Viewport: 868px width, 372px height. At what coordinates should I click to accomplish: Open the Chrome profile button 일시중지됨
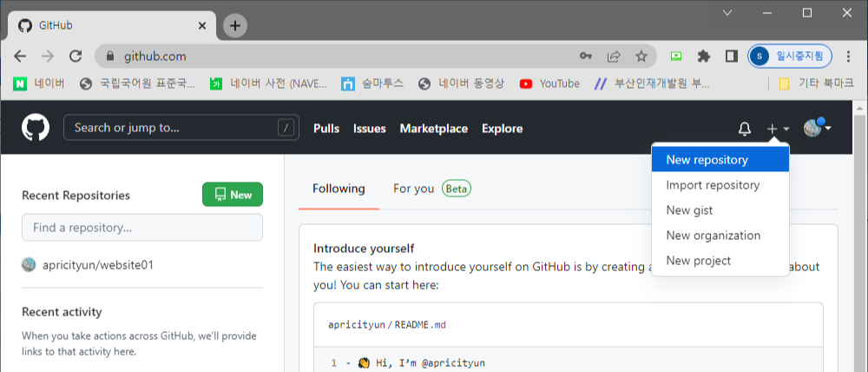click(x=789, y=56)
